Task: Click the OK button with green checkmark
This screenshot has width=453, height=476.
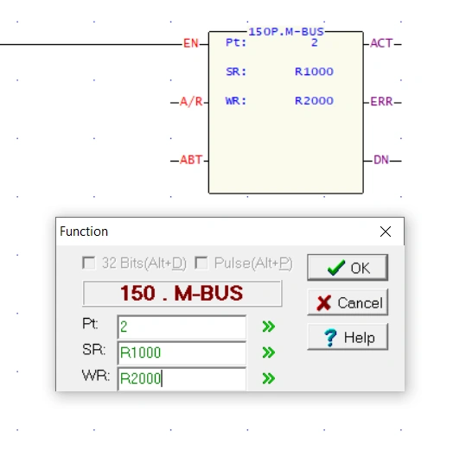Action: 348,268
